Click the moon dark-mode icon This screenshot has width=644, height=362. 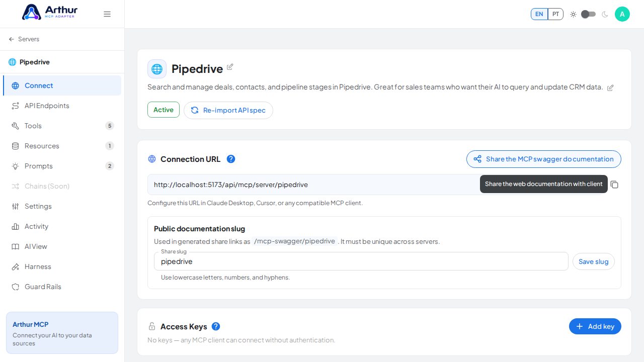[605, 14]
